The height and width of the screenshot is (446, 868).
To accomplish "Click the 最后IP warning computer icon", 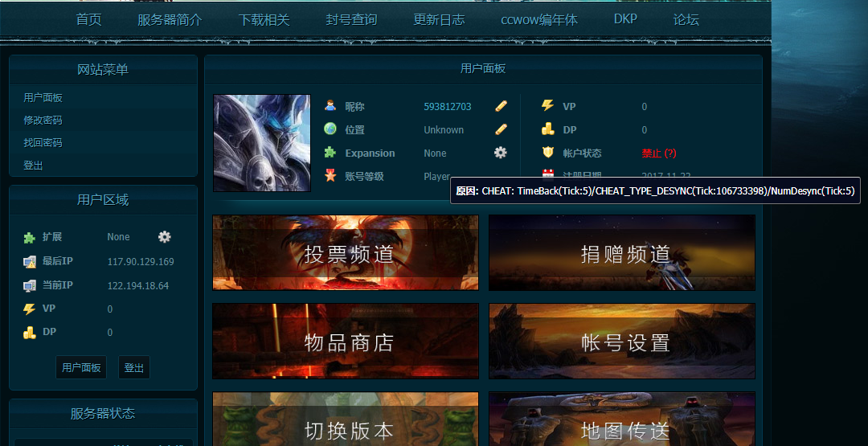I will (x=30, y=262).
